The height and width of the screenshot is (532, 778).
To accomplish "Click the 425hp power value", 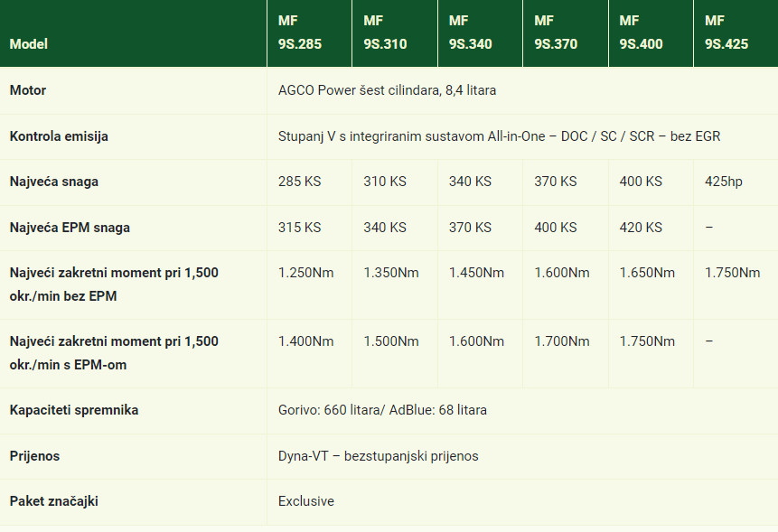I will tap(724, 182).
